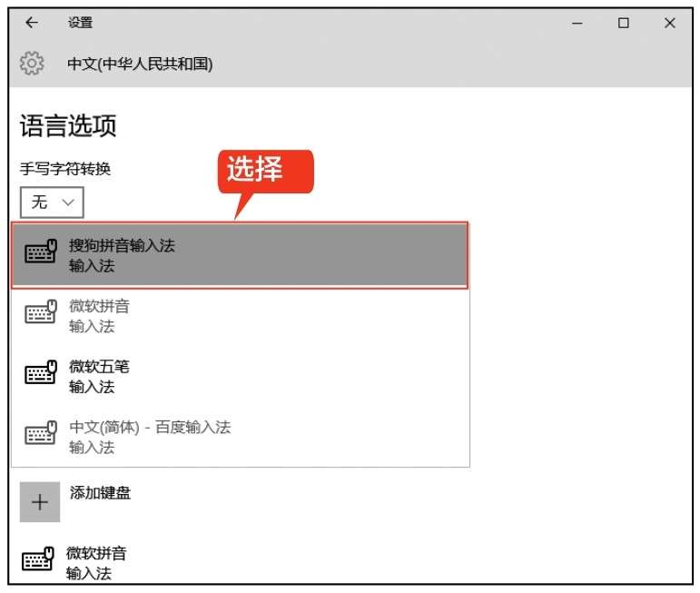Open the handwriting conversion dropdown showing 无
Viewport: 700px width, 593px height.
coord(52,203)
